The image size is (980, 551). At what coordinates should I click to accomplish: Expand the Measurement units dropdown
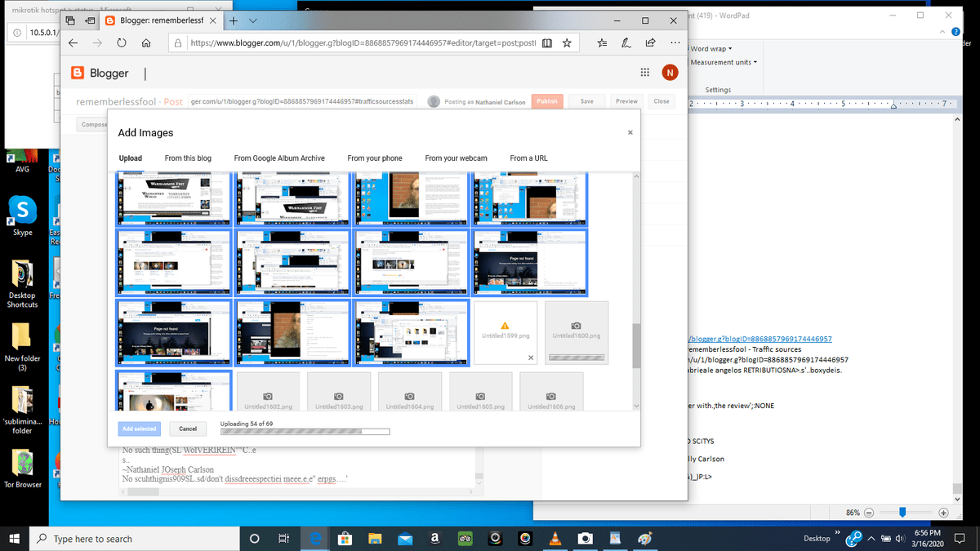click(x=724, y=62)
